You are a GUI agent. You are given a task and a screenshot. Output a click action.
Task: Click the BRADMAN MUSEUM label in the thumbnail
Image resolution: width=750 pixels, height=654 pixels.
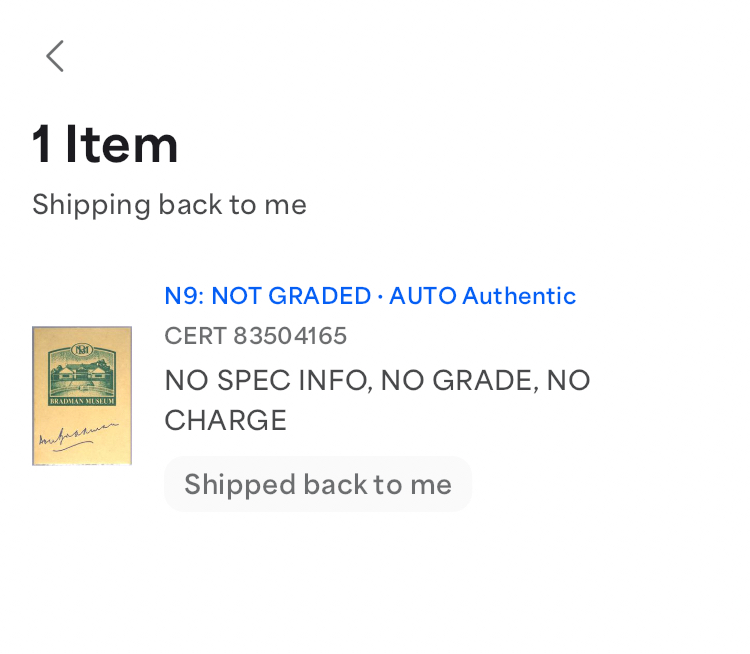click(x=82, y=401)
